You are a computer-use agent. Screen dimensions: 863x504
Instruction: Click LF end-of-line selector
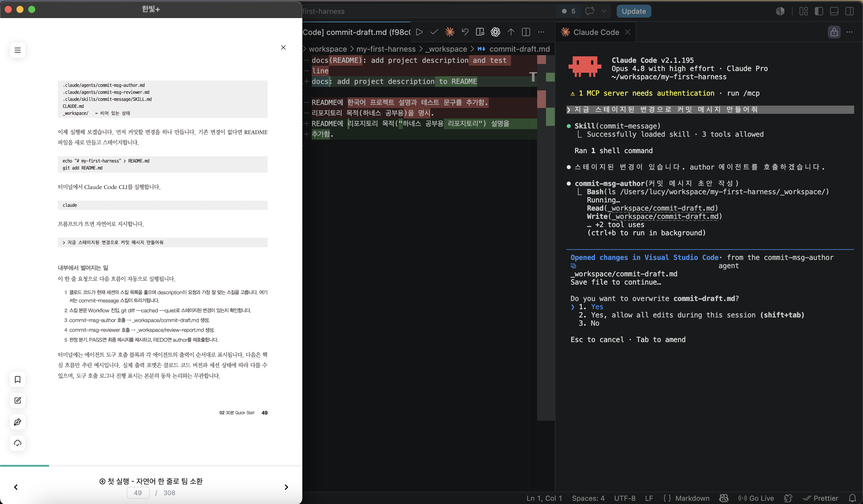[x=649, y=498]
